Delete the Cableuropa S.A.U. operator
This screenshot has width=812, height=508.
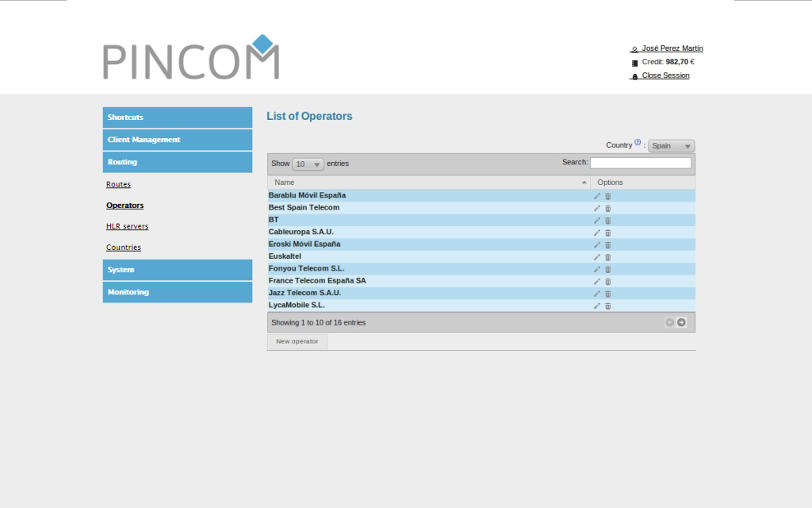pos(608,233)
